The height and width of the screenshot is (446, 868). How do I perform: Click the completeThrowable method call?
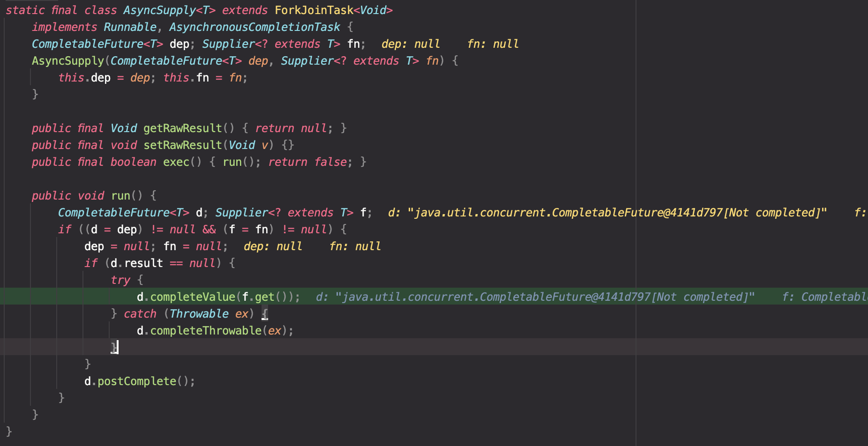pyautogui.click(x=206, y=331)
